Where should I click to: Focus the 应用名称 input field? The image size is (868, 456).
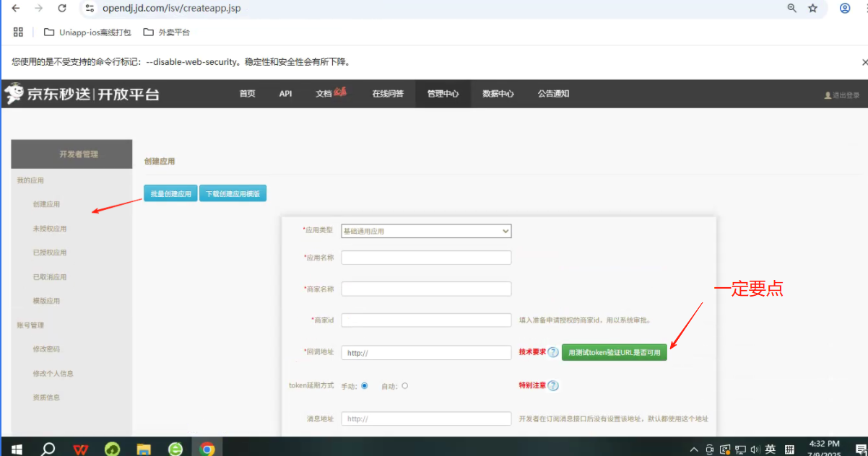(x=426, y=258)
